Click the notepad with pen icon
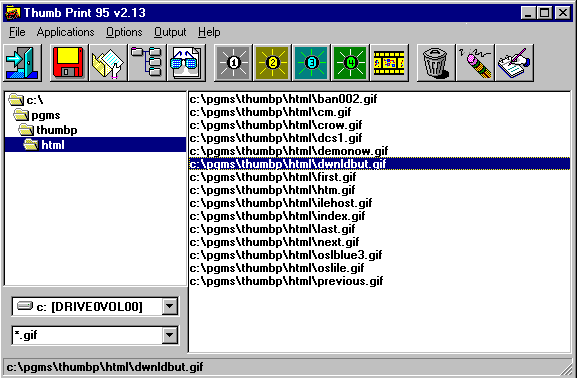 514,63
